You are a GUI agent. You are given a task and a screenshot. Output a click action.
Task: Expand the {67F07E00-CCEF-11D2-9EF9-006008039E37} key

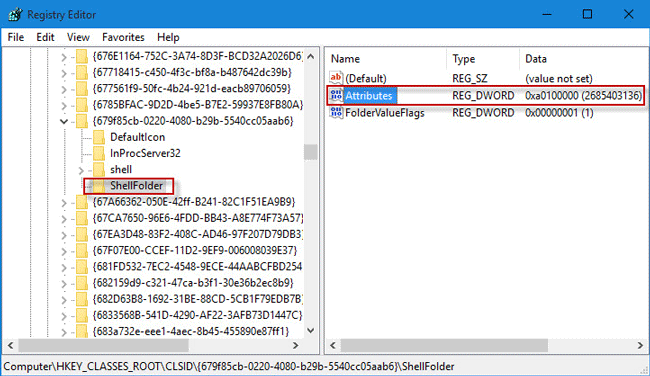(x=64, y=252)
